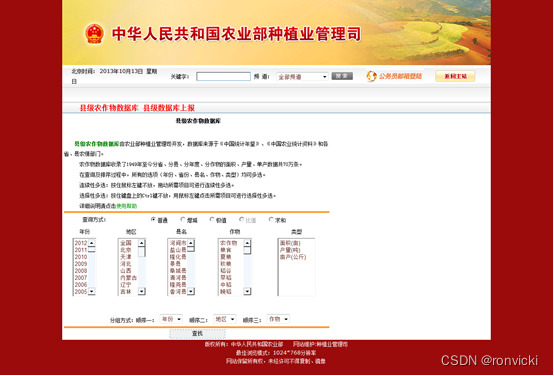This screenshot has width=554, height=376.
Task: Select 亩产(公斤) in the 类型 list
Action: (293, 257)
